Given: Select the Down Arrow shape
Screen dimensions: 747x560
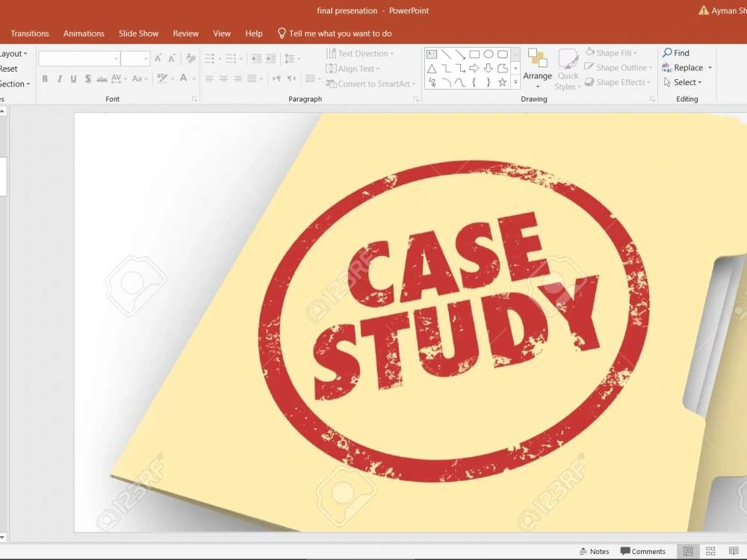Looking at the screenshot, I should pyautogui.click(x=489, y=69).
